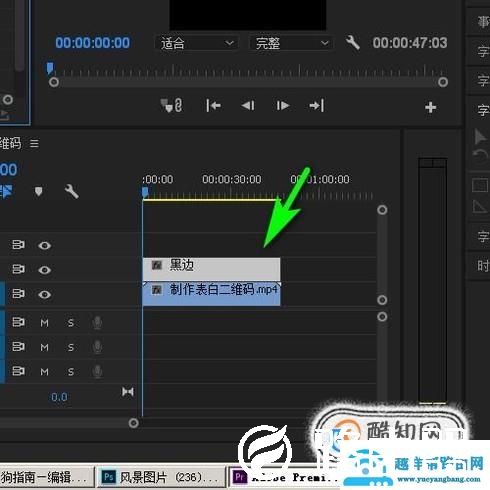Click the track-height expand icon near 0.0
490x490 pixels.
pos(128,391)
